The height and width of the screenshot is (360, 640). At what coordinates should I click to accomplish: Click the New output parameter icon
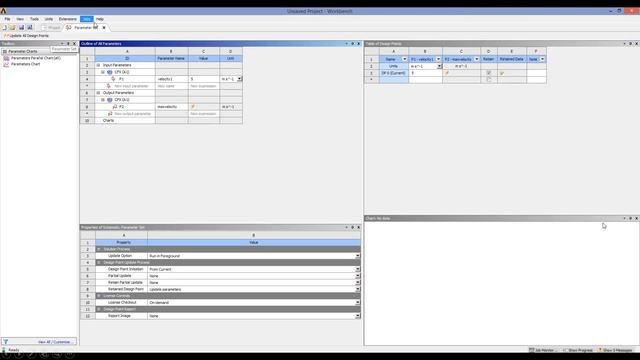point(110,114)
